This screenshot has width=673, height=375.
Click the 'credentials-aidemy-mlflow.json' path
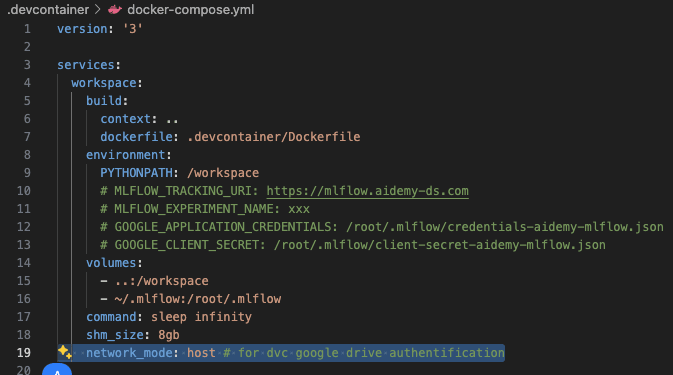click(x=555, y=227)
